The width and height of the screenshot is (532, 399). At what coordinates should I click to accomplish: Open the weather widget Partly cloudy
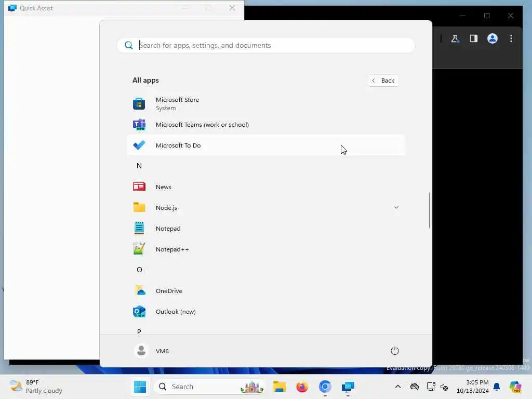coord(36,387)
